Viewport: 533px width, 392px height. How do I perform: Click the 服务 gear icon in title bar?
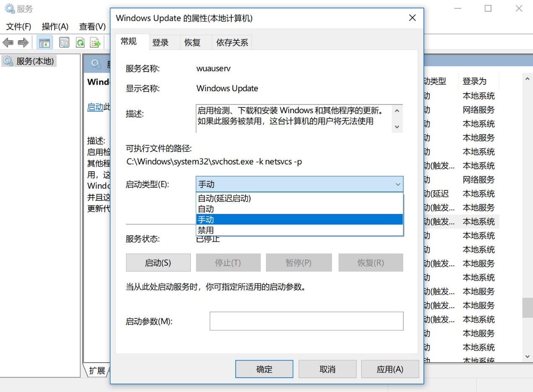[9, 8]
